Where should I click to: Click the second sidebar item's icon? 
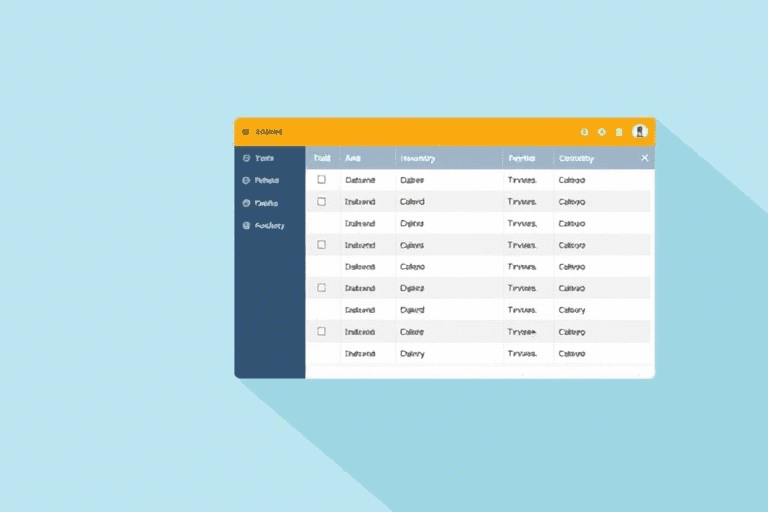[x=246, y=181]
